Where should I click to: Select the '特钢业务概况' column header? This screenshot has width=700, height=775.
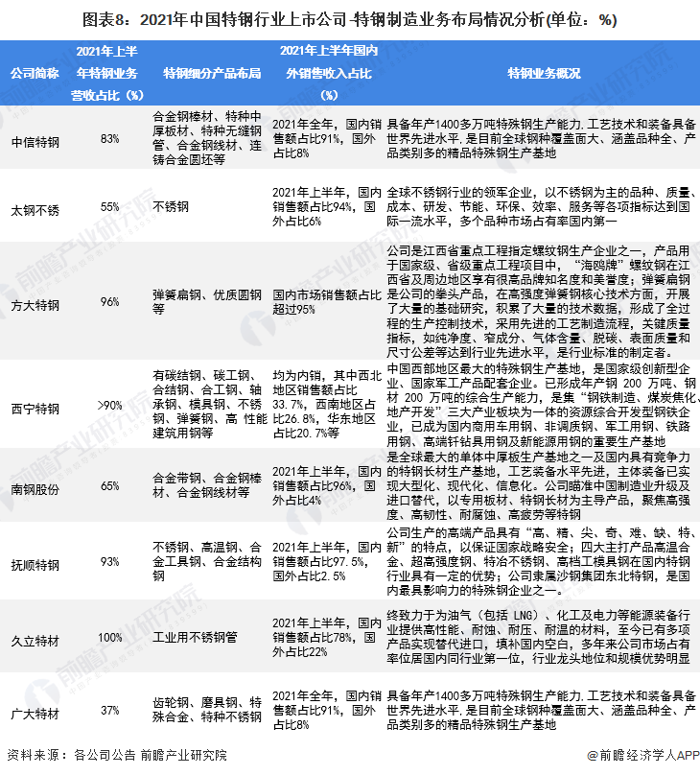coord(544,73)
